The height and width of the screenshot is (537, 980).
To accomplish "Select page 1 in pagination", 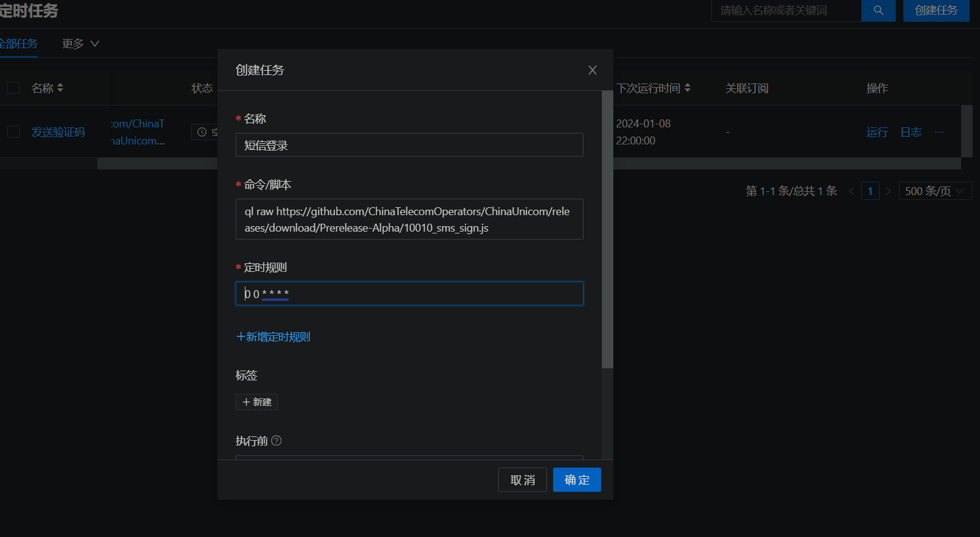I will [x=870, y=191].
